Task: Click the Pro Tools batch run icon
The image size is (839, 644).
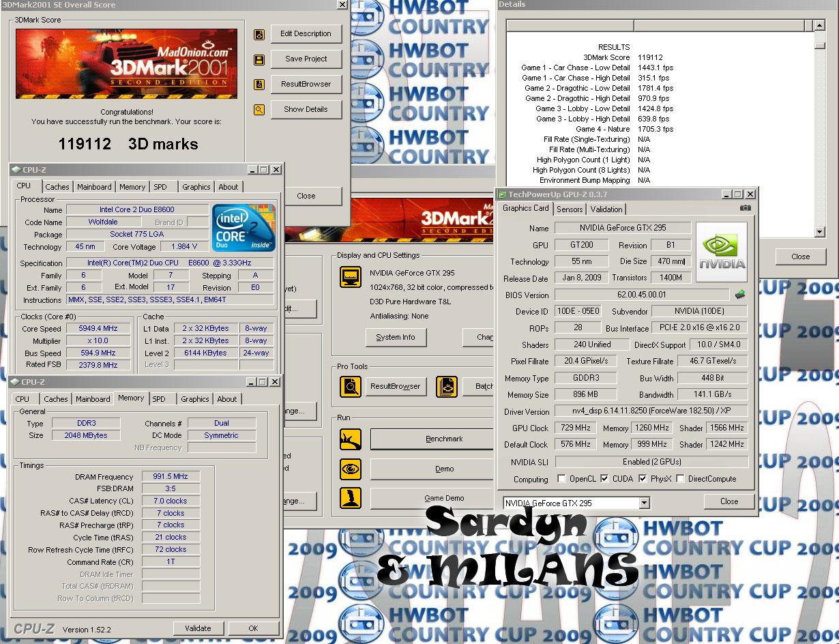Action: (x=447, y=387)
